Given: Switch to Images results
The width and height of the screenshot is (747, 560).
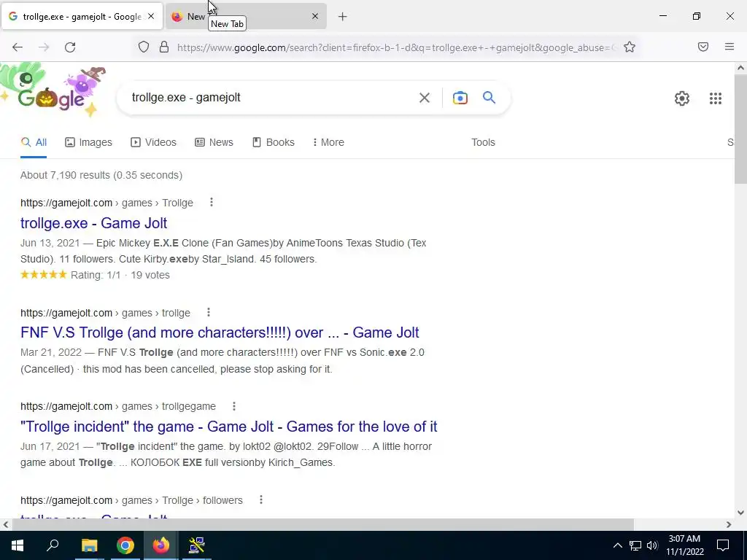Looking at the screenshot, I should point(88,142).
